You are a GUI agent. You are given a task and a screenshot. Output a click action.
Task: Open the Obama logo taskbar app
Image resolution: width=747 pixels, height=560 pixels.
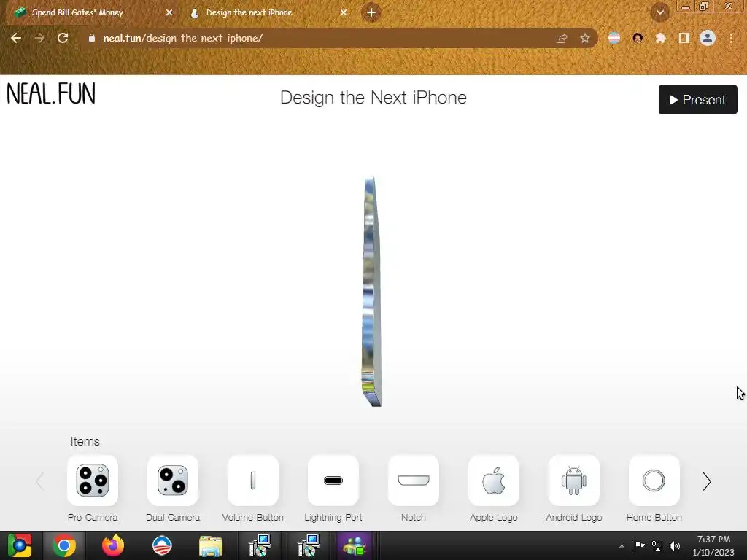(162, 545)
